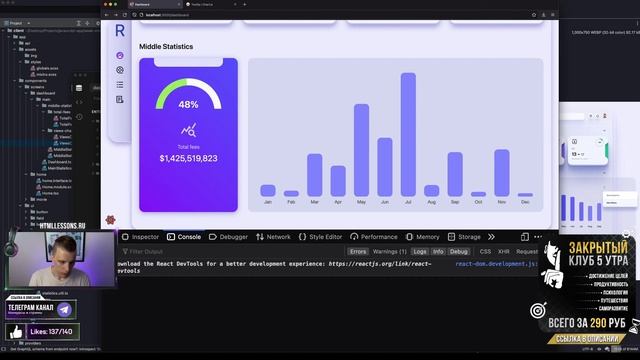Viewport: 640px width, 360px height.
Task: Toggle devtools dock mode icon
Action: point(524,237)
